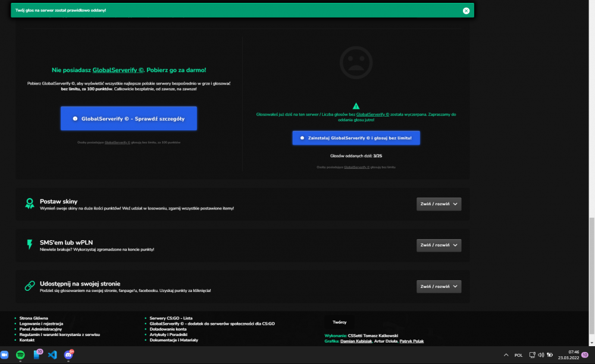Open Artykuły i Poradniki footer link
Image resolution: width=595 pixels, height=364 pixels.
tap(168, 335)
